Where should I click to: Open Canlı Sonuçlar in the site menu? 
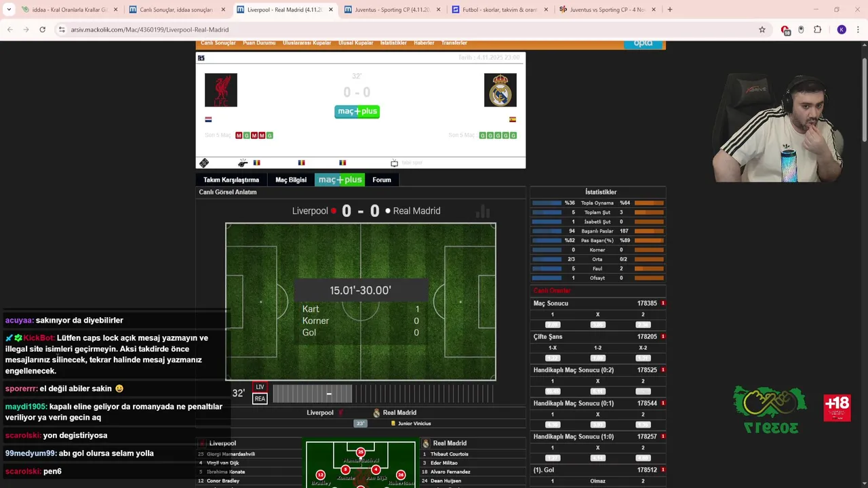tap(218, 43)
